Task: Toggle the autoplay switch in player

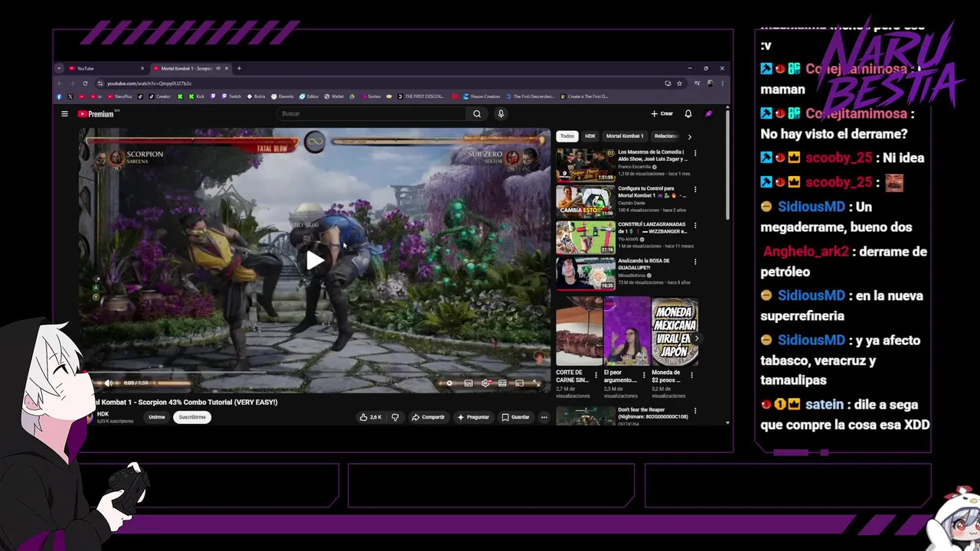Action: pyautogui.click(x=449, y=383)
